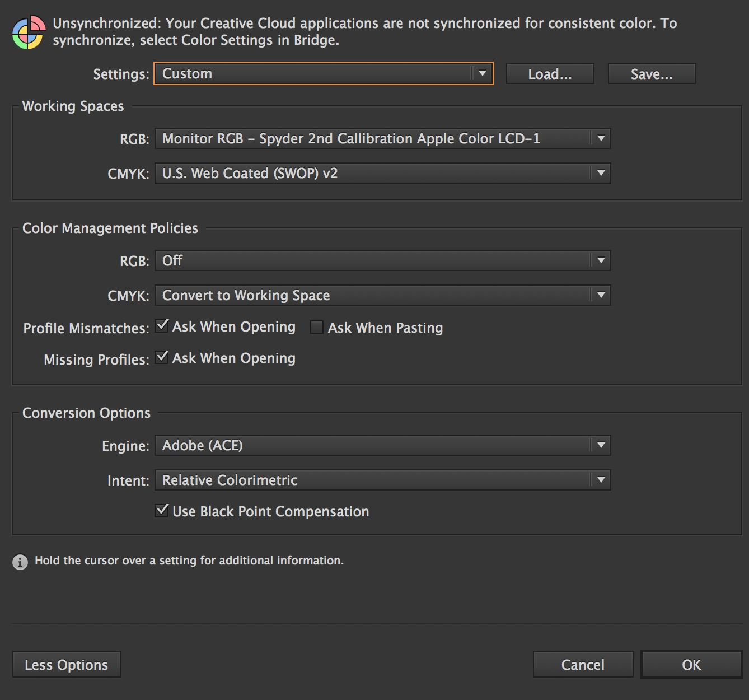The height and width of the screenshot is (700, 749).
Task: Click the Cancel button
Action: (583, 665)
